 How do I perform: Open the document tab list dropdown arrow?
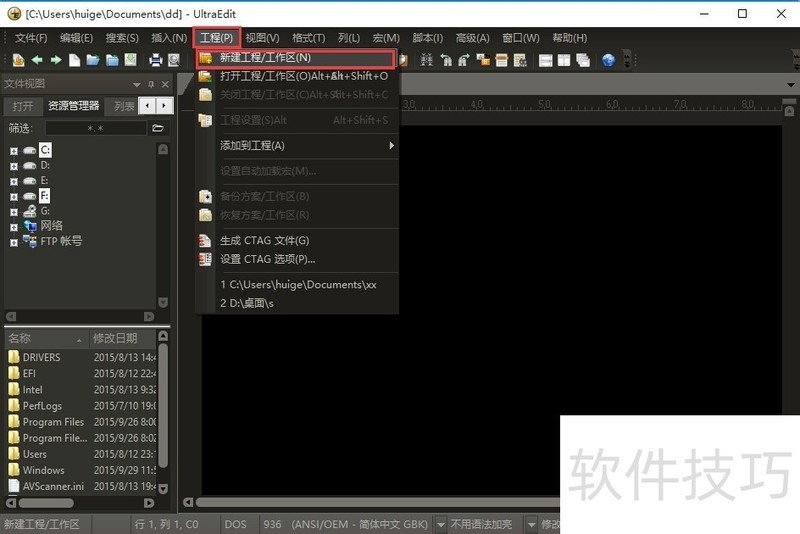pos(791,84)
